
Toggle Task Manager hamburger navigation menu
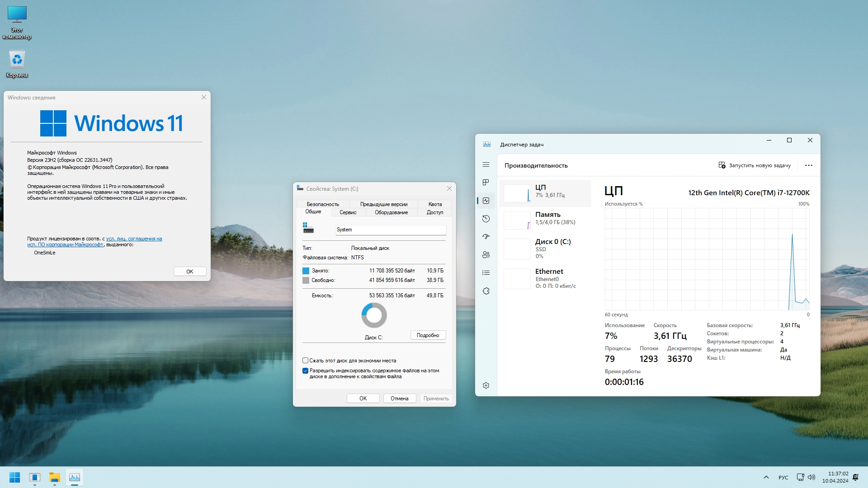[486, 165]
